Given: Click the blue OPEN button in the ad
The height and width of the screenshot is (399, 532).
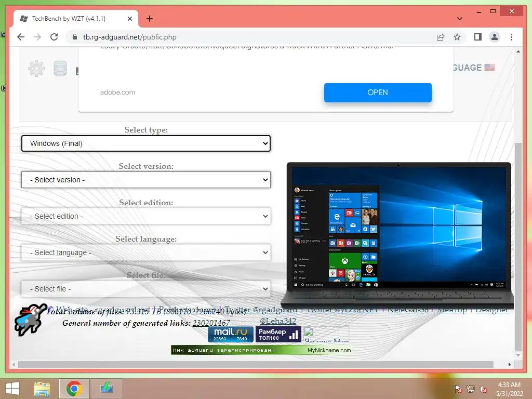Looking at the screenshot, I should coord(378,92).
